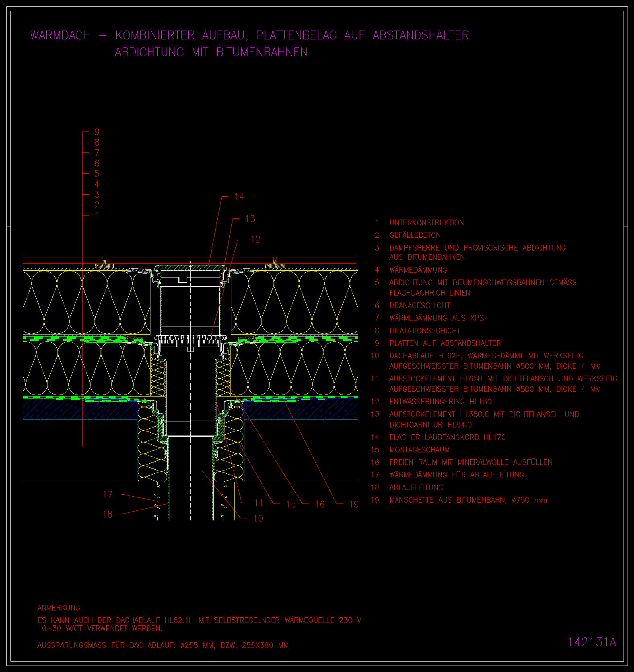Click layer callout number 5
The width and height of the screenshot is (634, 672).
(x=97, y=174)
